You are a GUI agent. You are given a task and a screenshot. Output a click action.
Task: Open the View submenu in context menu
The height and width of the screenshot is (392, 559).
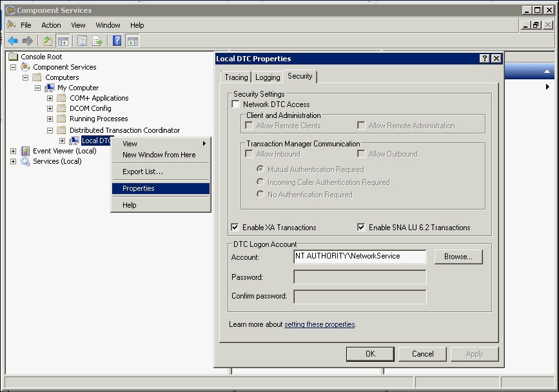(x=161, y=144)
